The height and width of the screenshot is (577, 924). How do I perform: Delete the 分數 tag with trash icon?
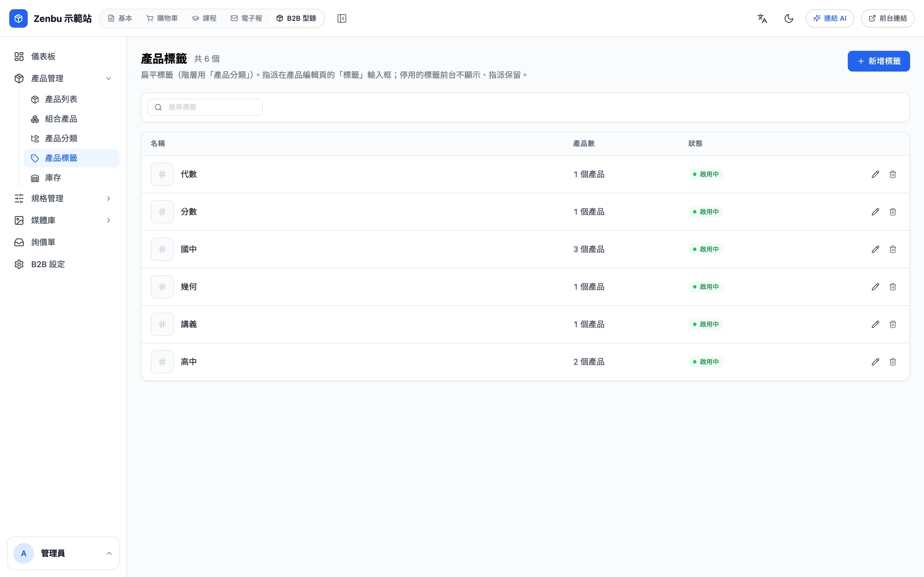(x=892, y=212)
